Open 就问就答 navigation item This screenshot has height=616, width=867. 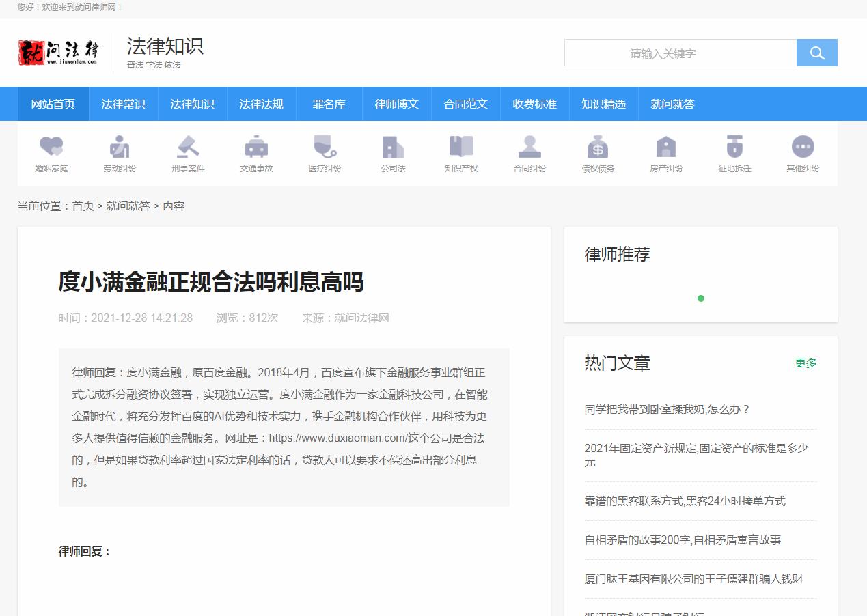click(672, 104)
